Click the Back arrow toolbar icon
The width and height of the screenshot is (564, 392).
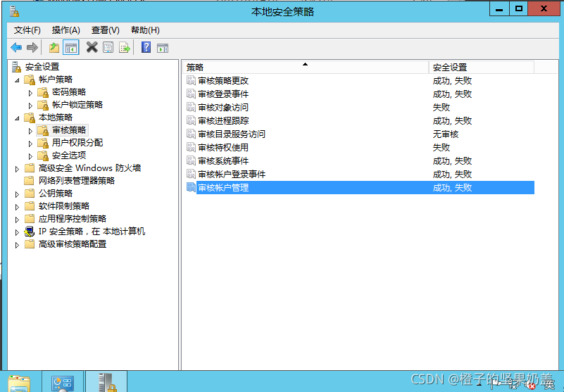click(x=16, y=47)
